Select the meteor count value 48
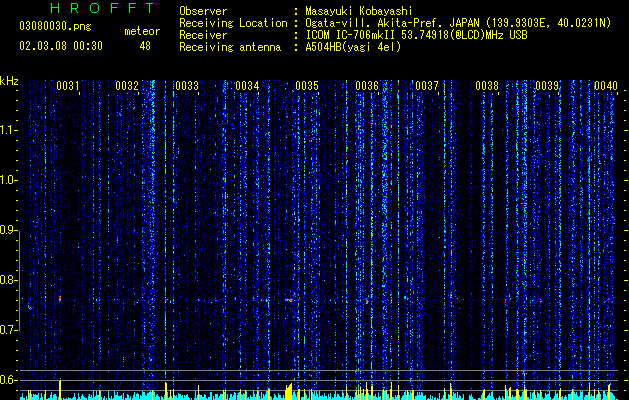629x400 pixels. tap(145, 46)
